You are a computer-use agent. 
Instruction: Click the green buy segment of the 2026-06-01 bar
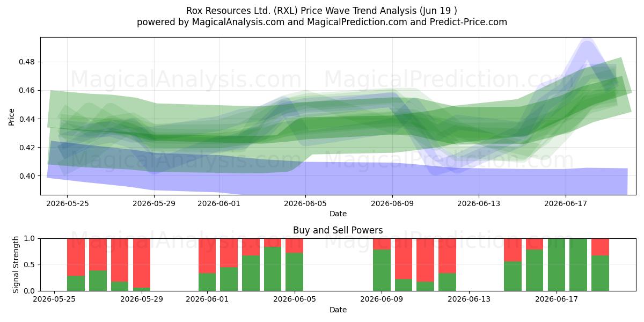click(x=207, y=282)
